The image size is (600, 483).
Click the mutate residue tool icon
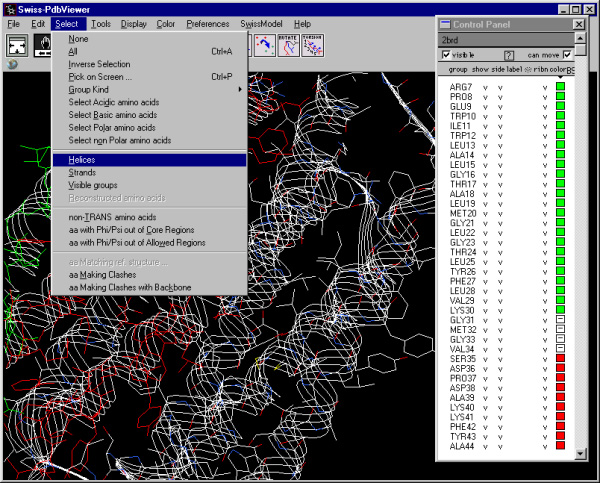click(x=288, y=46)
